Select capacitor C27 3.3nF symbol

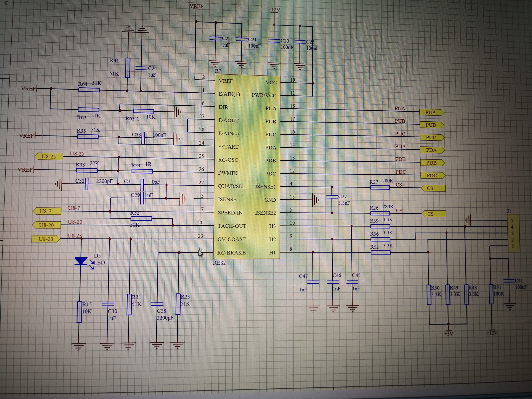332,197
